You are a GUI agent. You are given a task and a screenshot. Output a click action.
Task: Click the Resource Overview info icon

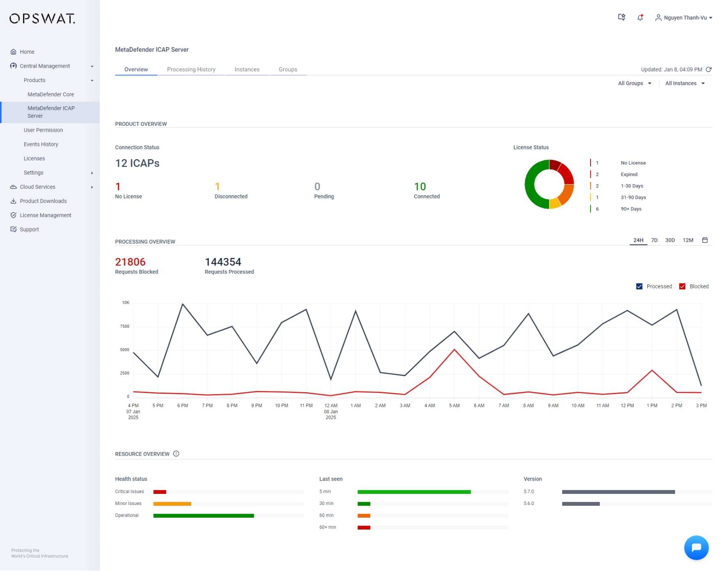[176, 454]
